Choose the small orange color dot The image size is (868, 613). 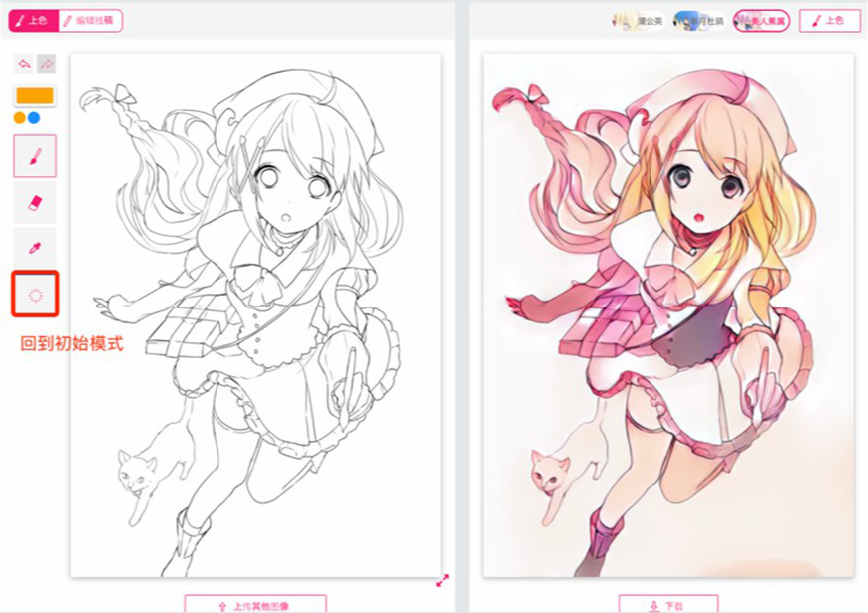[20, 118]
